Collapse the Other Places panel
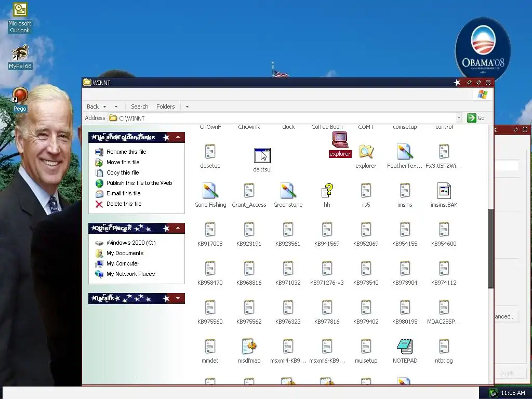The height and width of the screenshot is (399, 532). pos(178,228)
